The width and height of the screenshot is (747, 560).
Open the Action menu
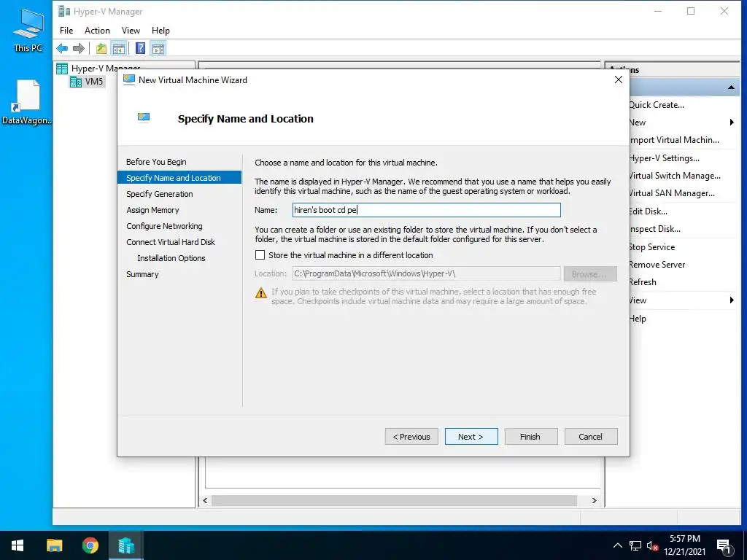97,31
